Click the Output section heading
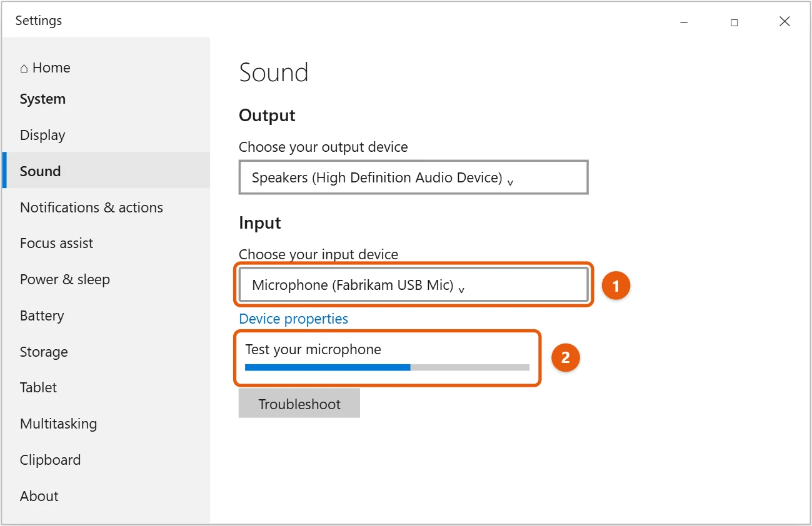812x526 pixels. (x=267, y=116)
